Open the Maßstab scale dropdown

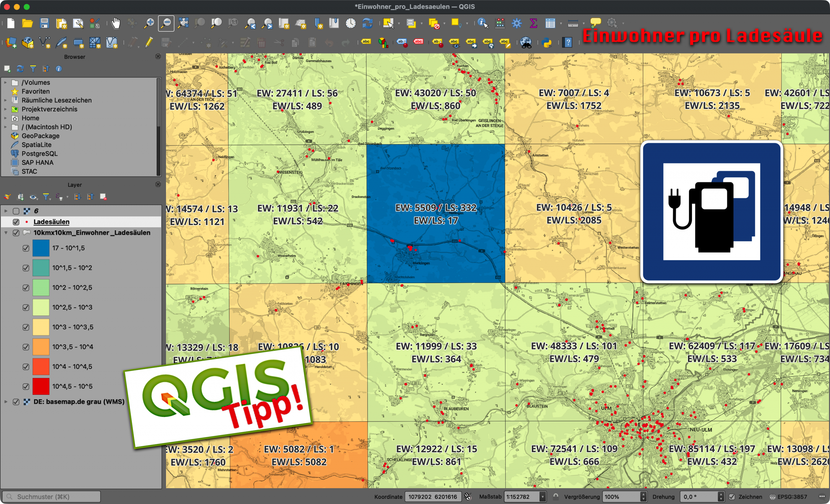(x=542, y=497)
